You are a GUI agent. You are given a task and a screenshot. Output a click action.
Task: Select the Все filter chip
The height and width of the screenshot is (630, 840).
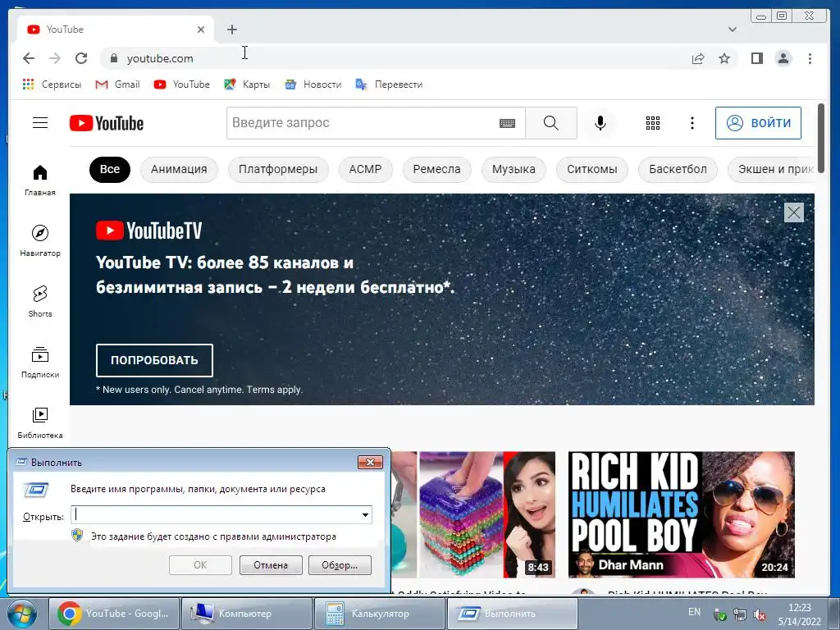[110, 169]
